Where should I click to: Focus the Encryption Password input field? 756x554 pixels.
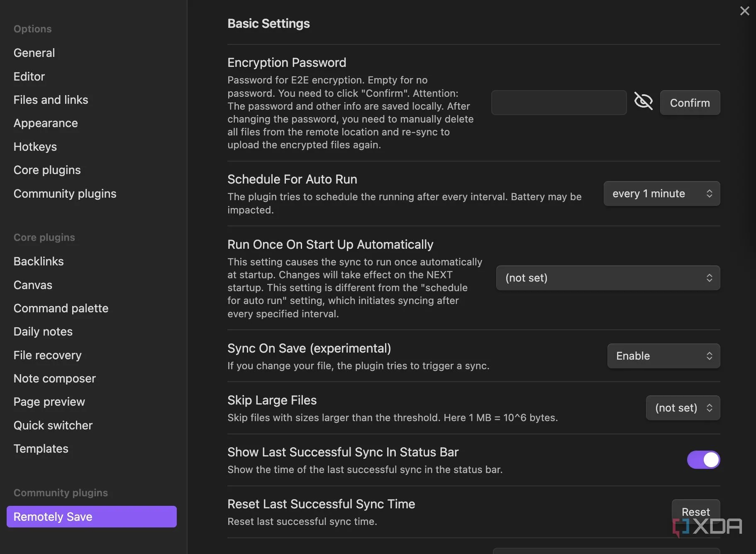(x=559, y=103)
